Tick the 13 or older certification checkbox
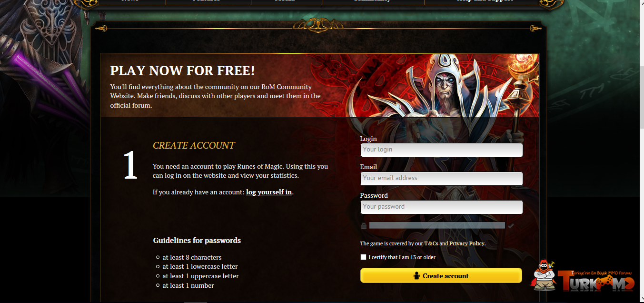644x303 pixels. point(364,257)
